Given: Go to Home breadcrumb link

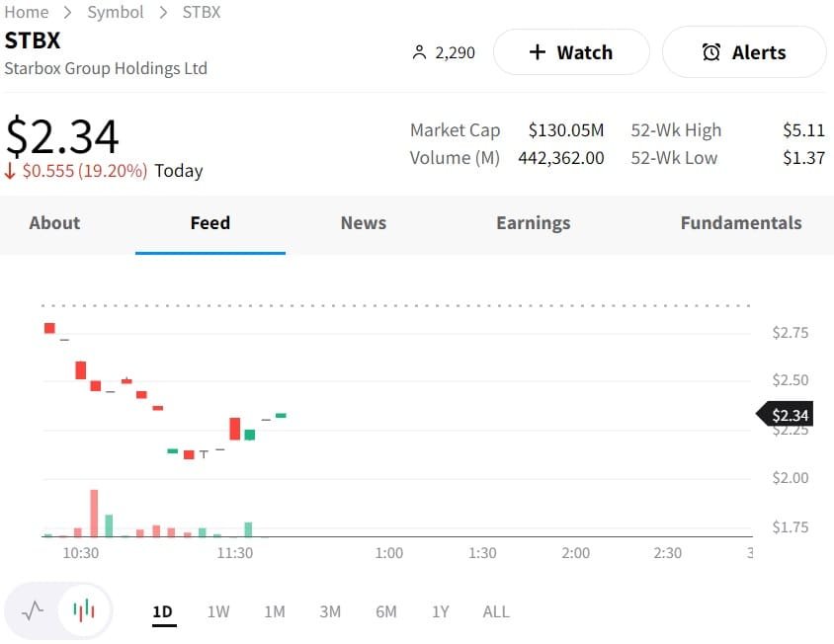Looking at the screenshot, I should (x=27, y=12).
